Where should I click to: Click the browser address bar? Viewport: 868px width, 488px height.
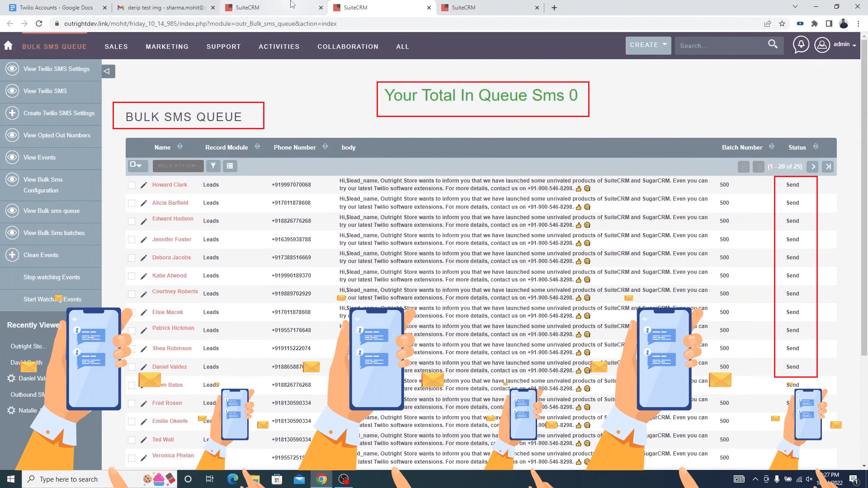click(x=407, y=23)
